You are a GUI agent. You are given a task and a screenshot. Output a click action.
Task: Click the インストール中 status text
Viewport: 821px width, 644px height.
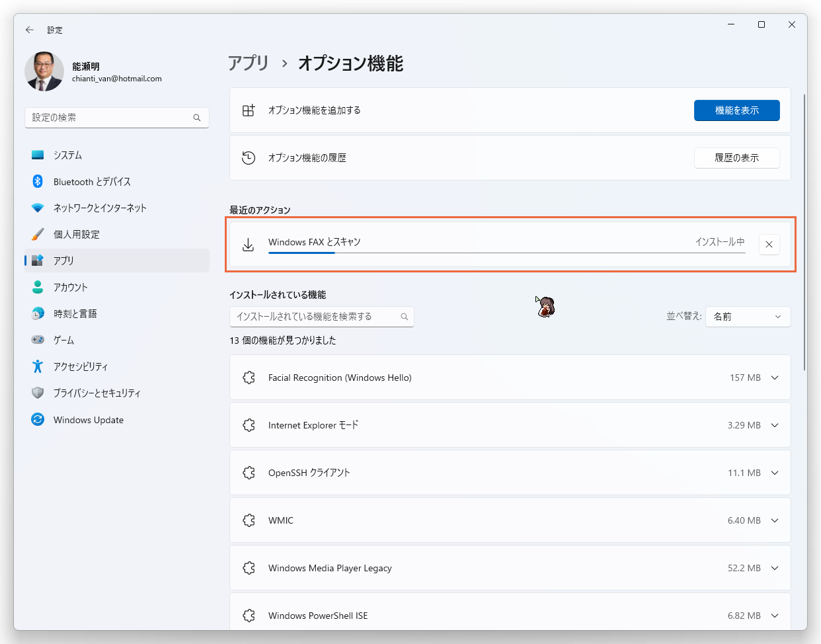pyautogui.click(x=720, y=242)
